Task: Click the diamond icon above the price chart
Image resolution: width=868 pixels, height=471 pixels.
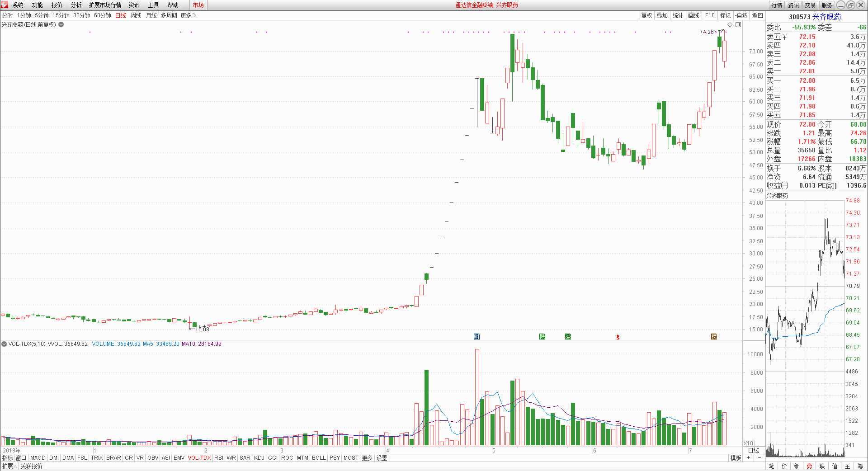Action: 730,24
